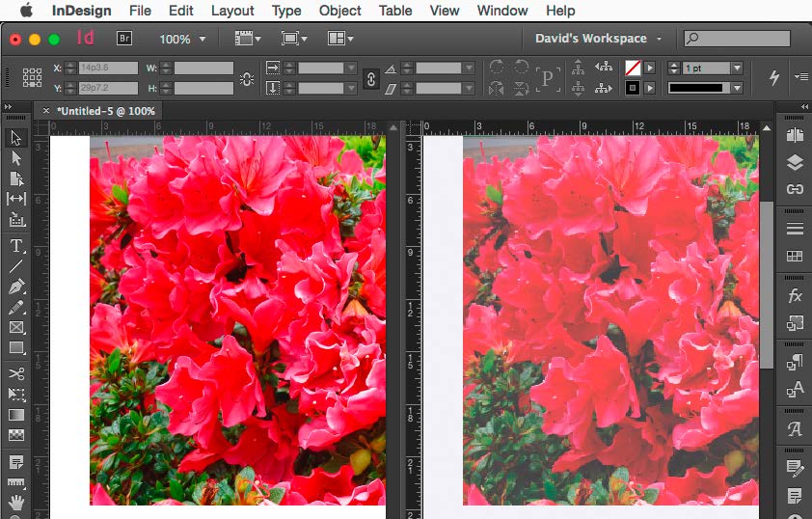The height and width of the screenshot is (519, 812).
Task: Select the Type tool
Action: point(16,246)
